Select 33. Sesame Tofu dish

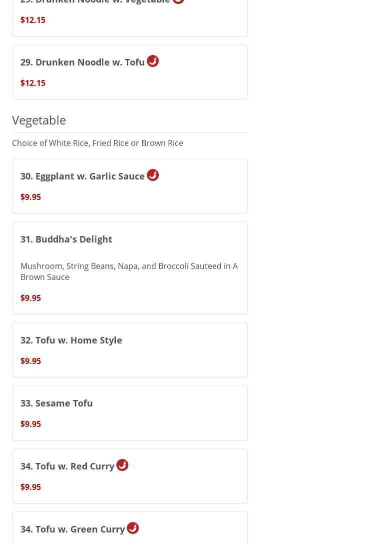click(56, 403)
